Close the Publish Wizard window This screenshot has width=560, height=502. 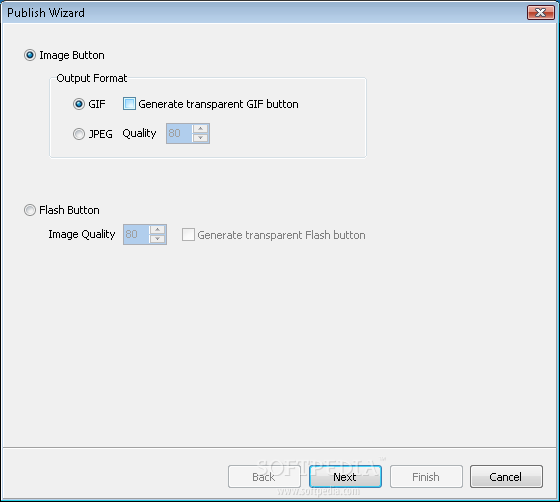point(541,13)
